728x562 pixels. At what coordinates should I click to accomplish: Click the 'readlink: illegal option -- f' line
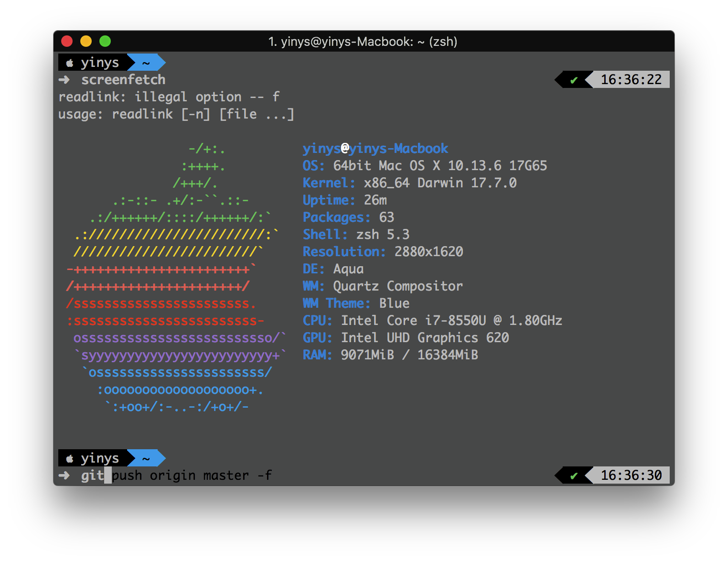169,97
